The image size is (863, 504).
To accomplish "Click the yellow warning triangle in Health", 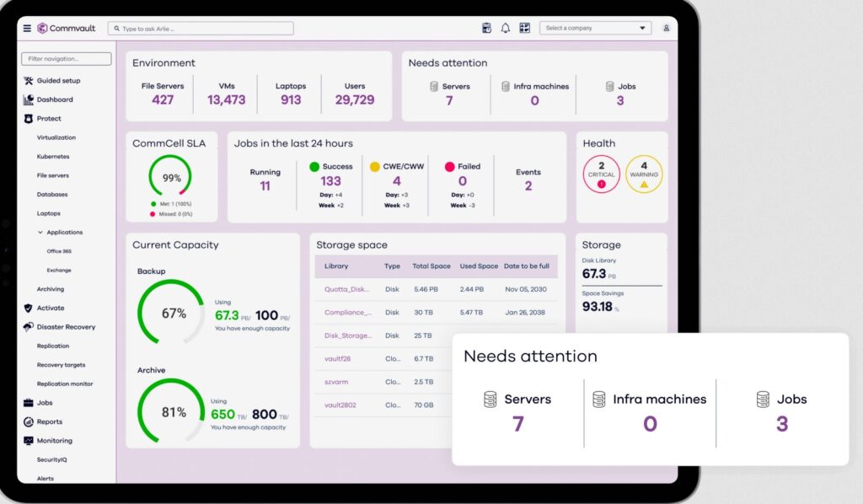I will click(644, 185).
